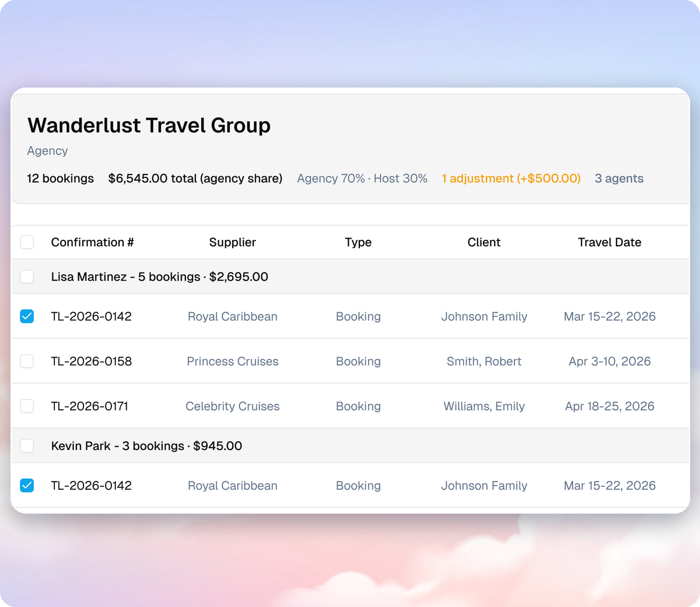Click the 3 agents label
Image resolution: width=700 pixels, height=607 pixels.
619,179
